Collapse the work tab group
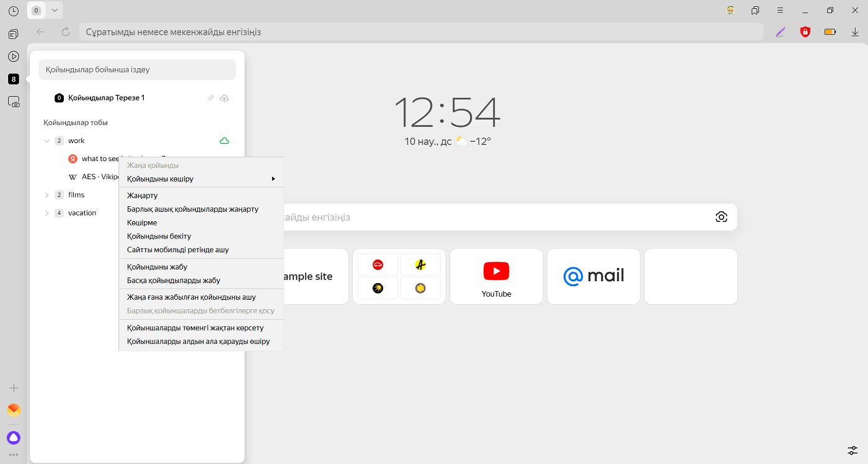Screen dimensions: 868x464 coord(46,141)
